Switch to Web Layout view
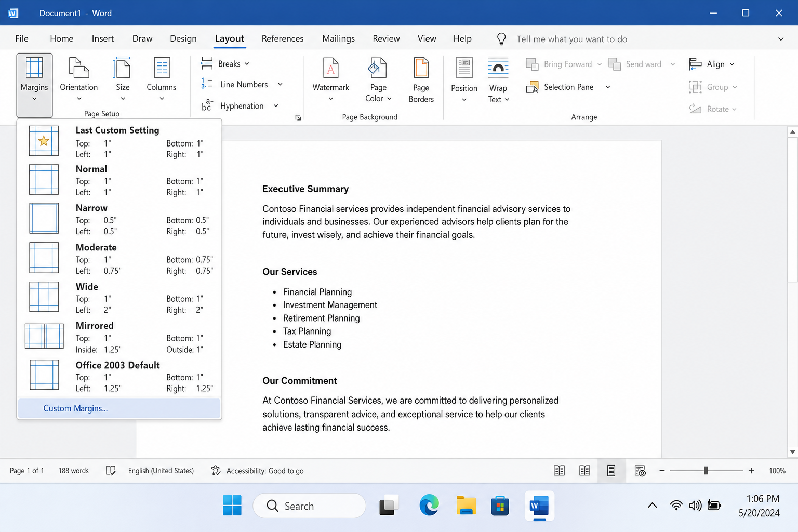The height and width of the screenshot is (532, 798). click(640, 471)
